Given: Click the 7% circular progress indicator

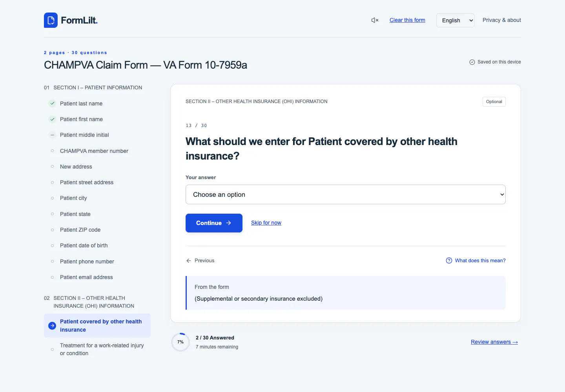Looking at the screenshot, I should (180, 342).
